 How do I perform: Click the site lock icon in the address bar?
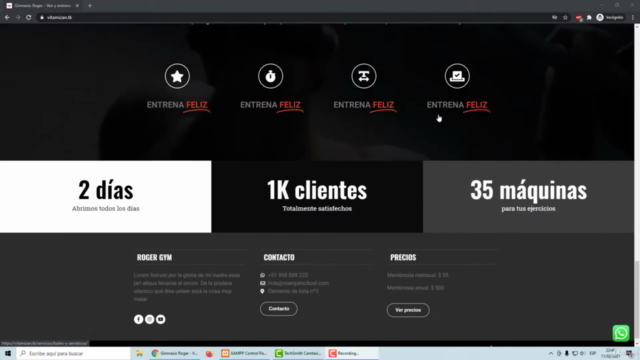click(x=42, y=17)
